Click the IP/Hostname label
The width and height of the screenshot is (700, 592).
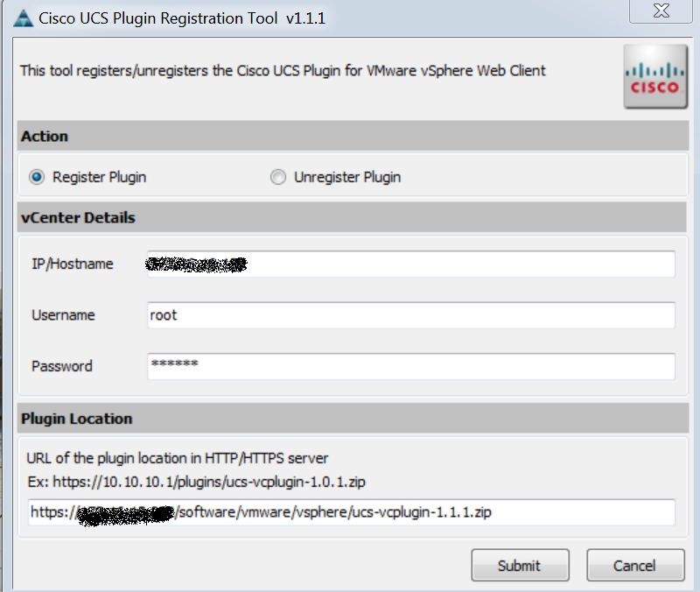pos(73,264)
